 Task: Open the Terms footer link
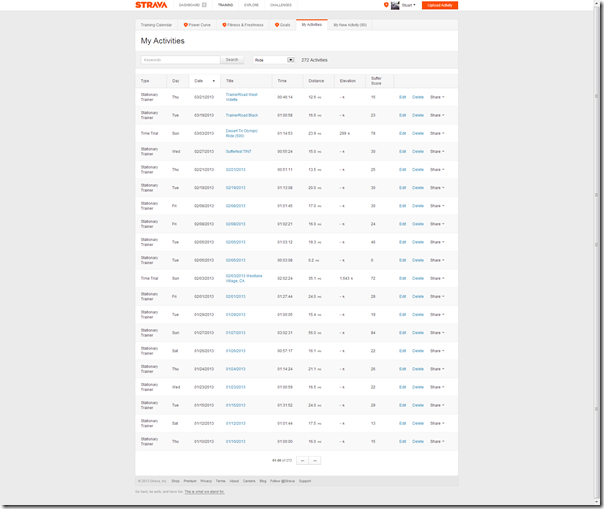coord(220,481)
